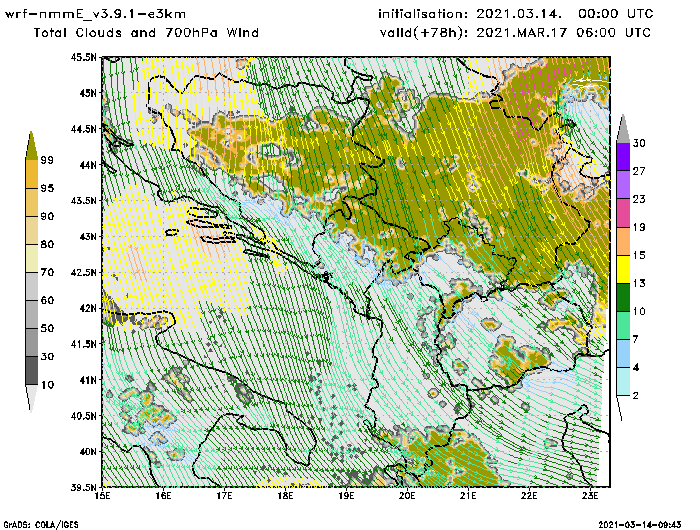This screenshot has width=700, height=530.
Task: Click the '20E' longitude label
Action: pos(407,496)
